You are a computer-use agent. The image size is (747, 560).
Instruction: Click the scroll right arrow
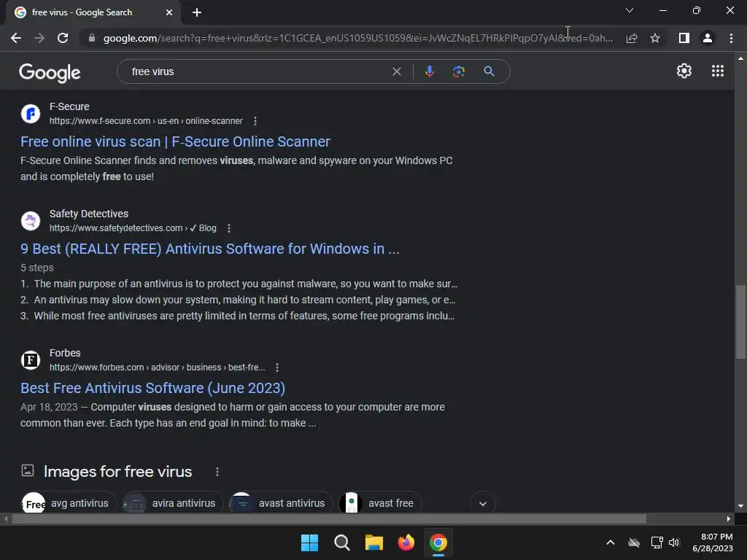click(x=728, y=518)
